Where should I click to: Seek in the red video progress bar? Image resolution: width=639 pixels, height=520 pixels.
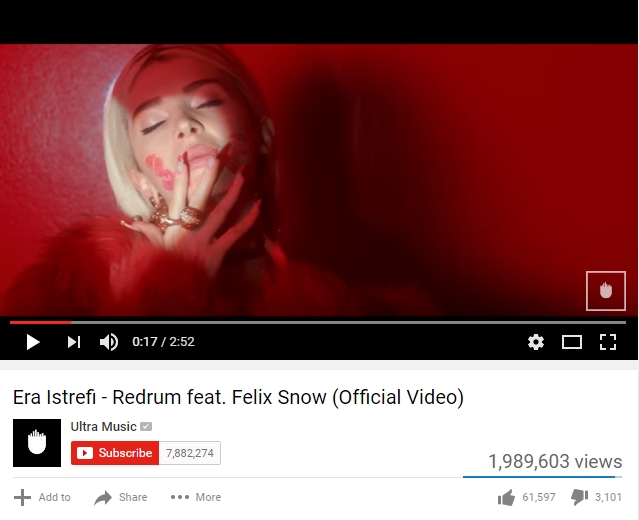click(x=318, y=322)
